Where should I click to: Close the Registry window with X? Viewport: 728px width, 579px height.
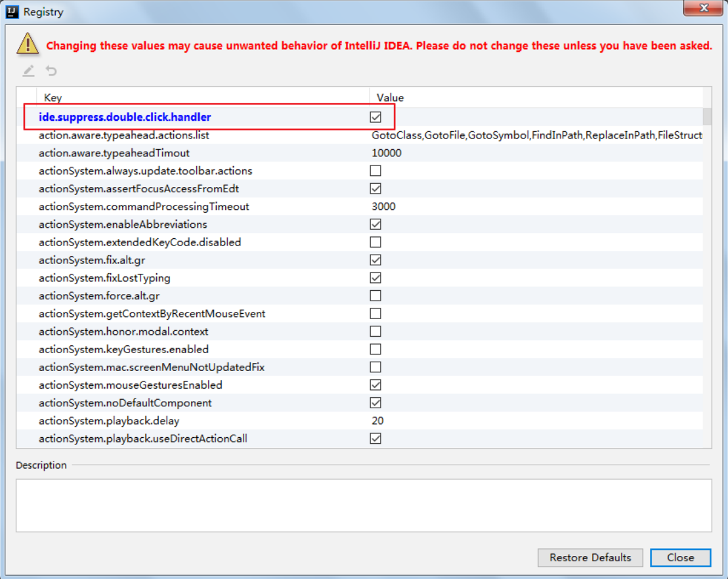point(703,8)
